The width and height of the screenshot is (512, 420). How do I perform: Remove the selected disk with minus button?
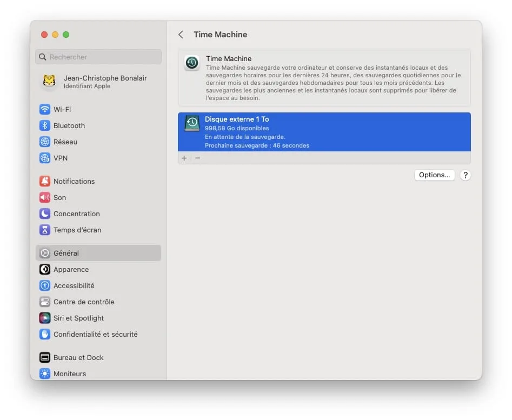click(197, 158)
